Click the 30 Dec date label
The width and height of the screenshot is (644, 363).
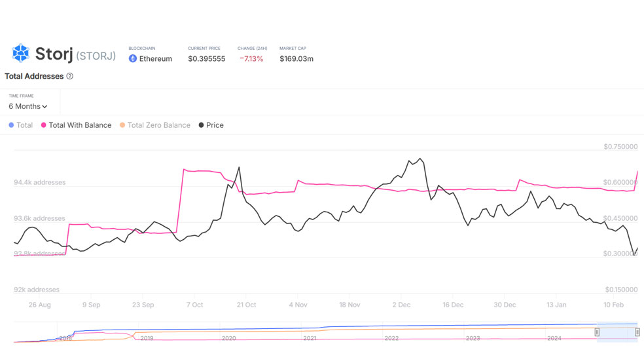tap(505, 305)
